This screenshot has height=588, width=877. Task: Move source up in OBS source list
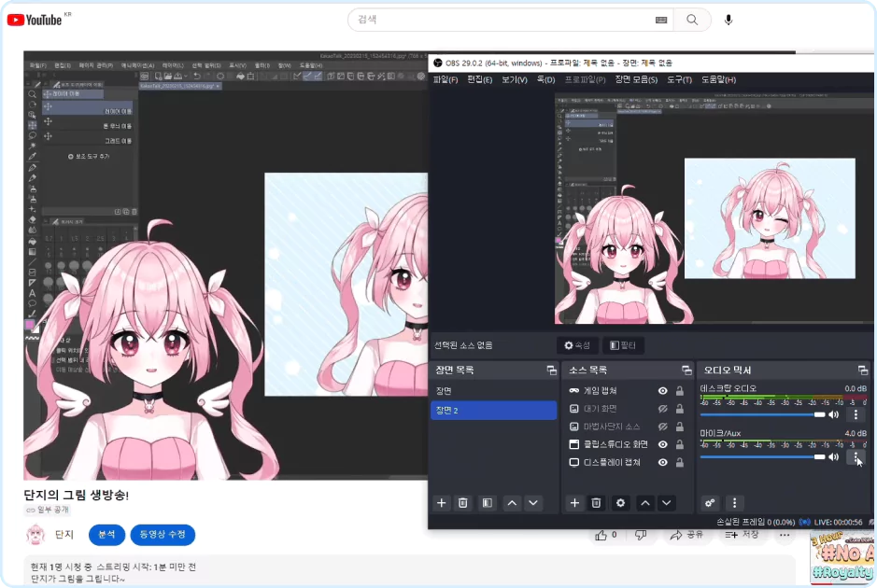(x=644, y=503)
